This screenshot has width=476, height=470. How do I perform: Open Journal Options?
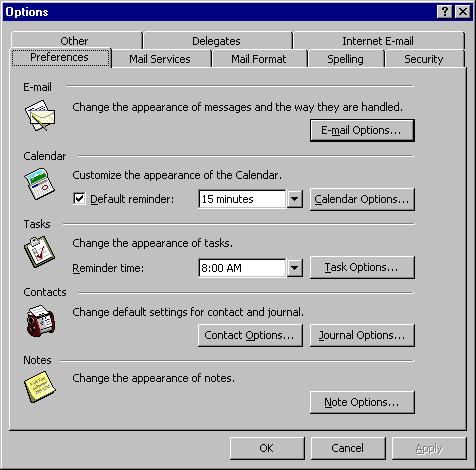pos(362,335)
